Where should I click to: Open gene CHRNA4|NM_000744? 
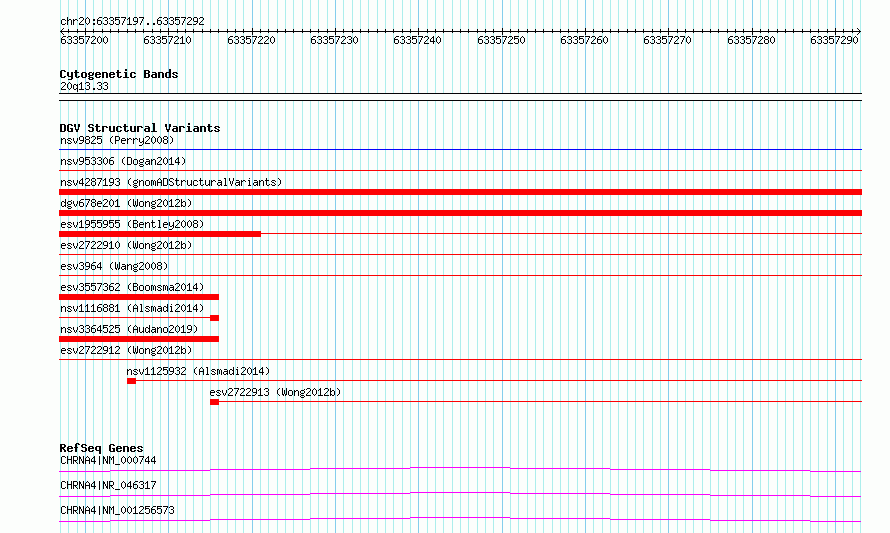(x=108, y=460)
